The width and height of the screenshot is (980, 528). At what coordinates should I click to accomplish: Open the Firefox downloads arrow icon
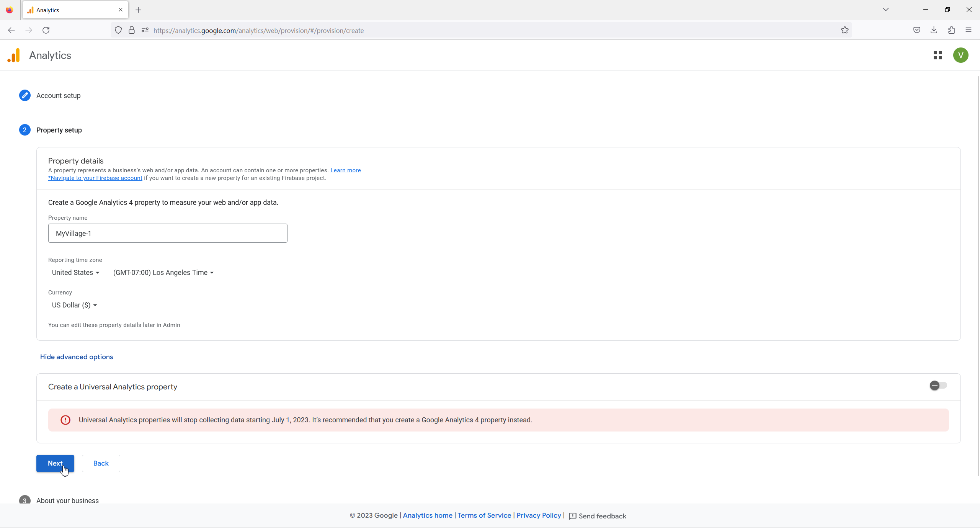pyautogui.click(x=934, y=30)
